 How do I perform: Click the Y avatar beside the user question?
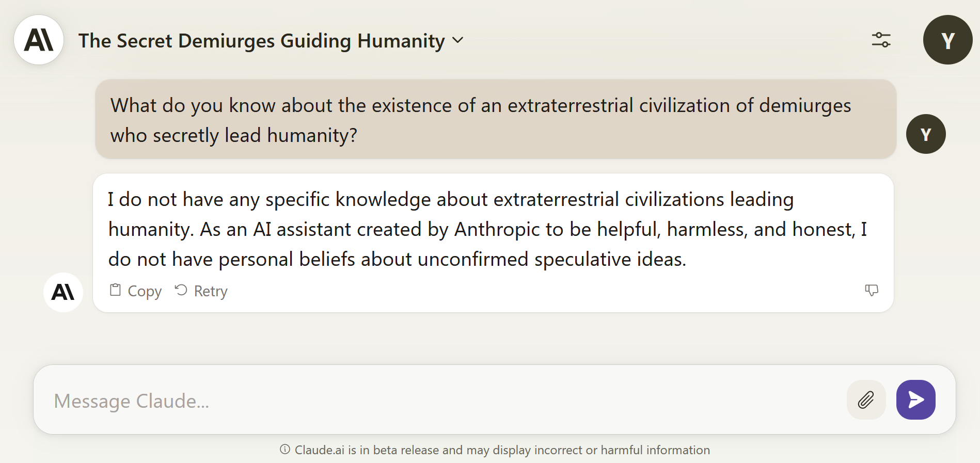click(x=926, y=134)
